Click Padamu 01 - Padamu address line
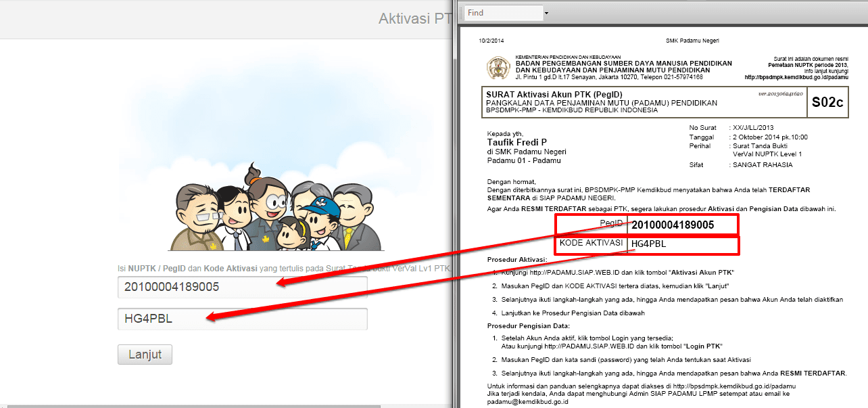Screen dimensions: 868x408 523,160
